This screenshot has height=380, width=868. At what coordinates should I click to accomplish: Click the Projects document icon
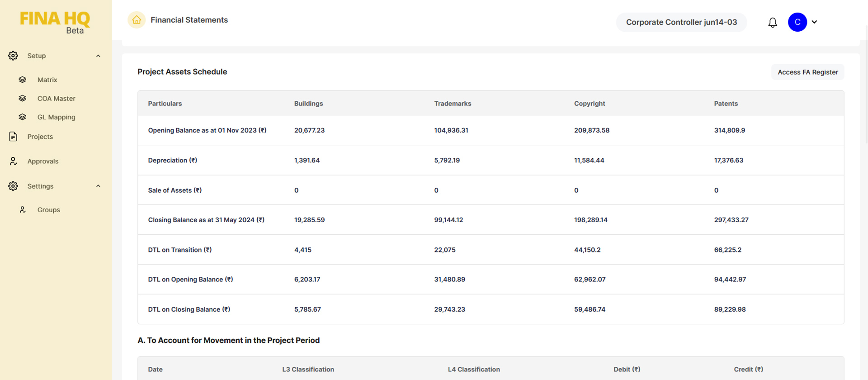(13, 137)
